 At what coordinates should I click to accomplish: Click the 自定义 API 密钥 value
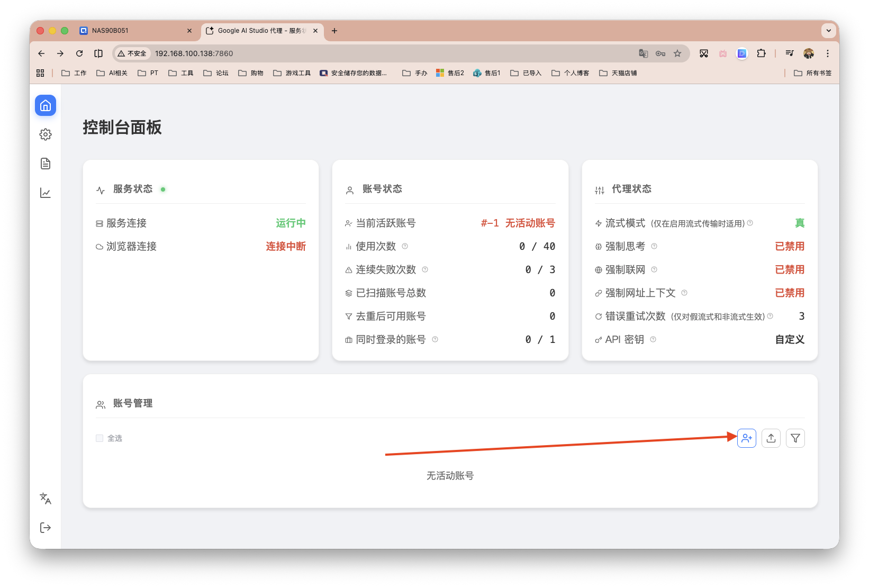[789, 339]
